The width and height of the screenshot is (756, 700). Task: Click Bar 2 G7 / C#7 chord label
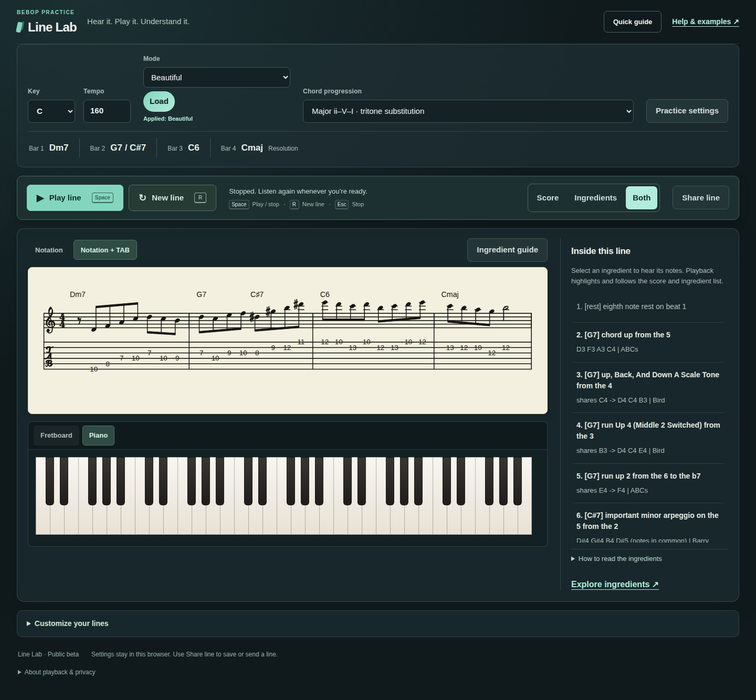[x=118, y=148]
